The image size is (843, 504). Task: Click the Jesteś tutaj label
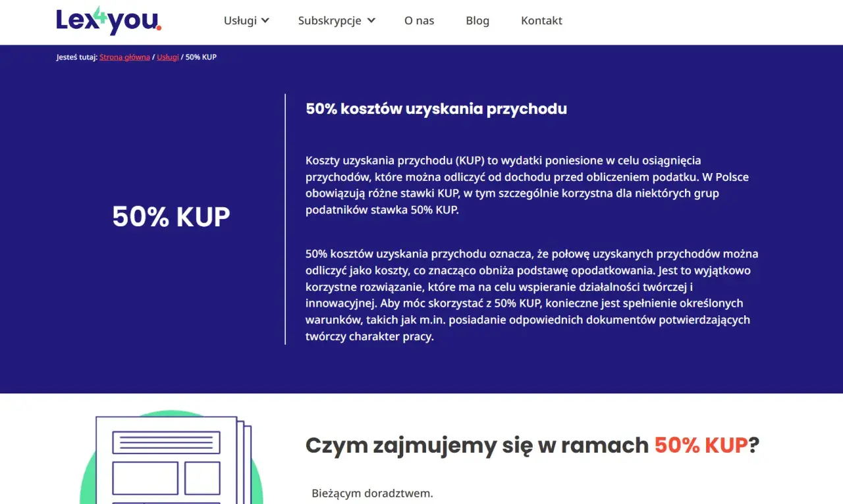tap(76, 57)
